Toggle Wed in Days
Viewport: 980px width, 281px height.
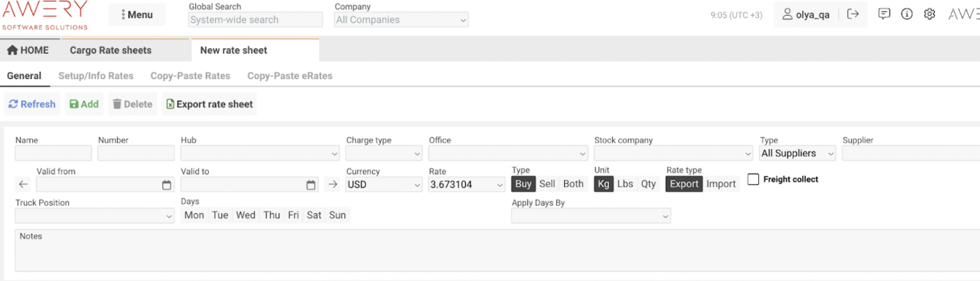point(246,215)
